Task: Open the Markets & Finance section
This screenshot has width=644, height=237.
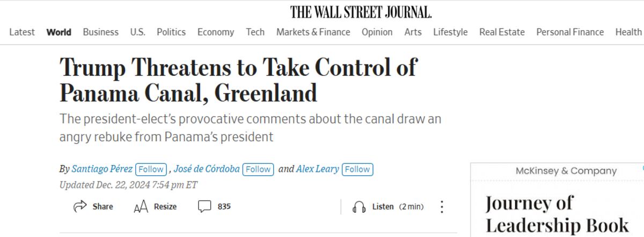Action: (313, 32)
